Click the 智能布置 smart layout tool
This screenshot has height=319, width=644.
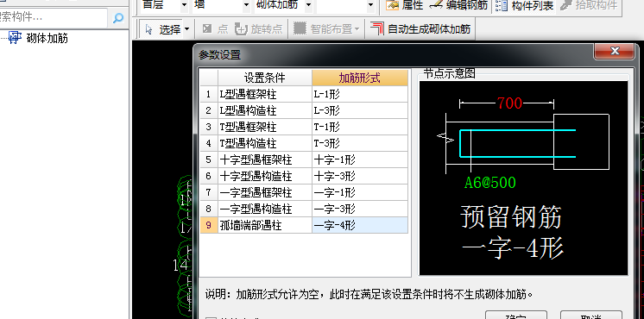[x=324, y=29]
